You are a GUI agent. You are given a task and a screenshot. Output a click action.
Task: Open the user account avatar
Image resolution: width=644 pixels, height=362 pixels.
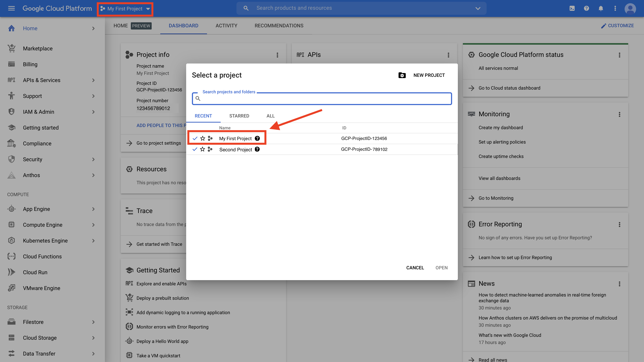tap(630, 9)
